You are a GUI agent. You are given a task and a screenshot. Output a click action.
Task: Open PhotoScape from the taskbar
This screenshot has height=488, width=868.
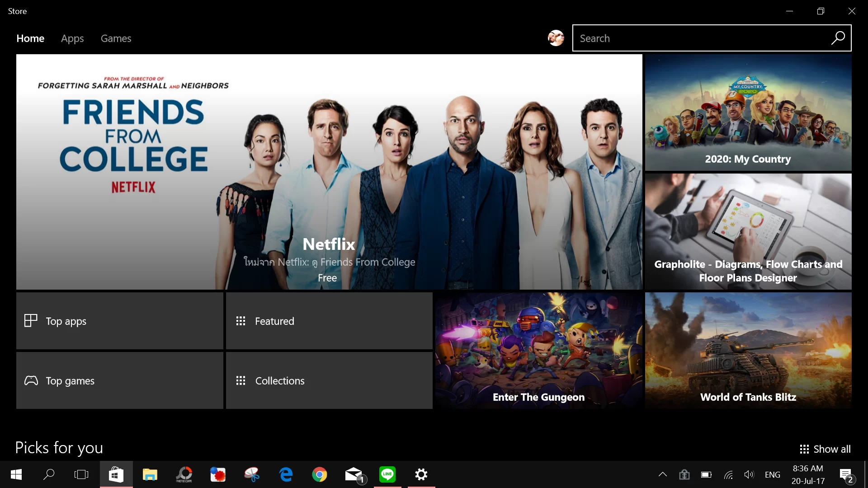click(x=184, y=474)
